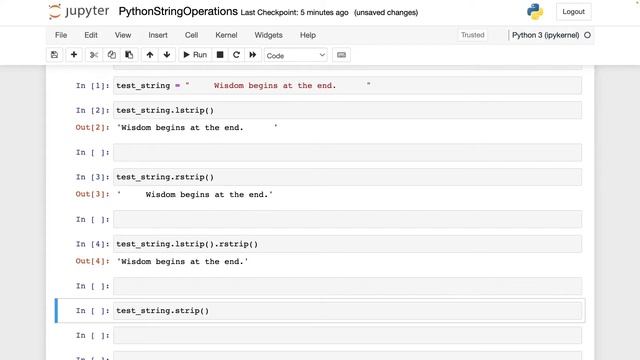Select cell containing test_string assignment

coord(347,86)
